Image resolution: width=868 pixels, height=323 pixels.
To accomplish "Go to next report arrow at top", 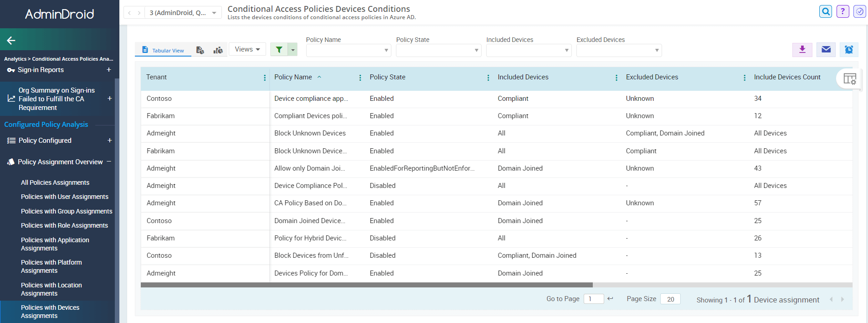I will pos(139,13).
